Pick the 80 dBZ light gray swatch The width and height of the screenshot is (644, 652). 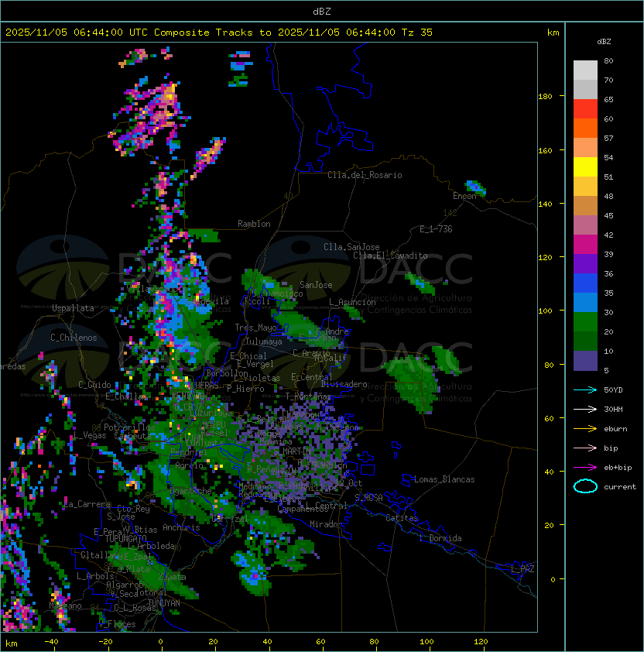click(x=585, y=70)
